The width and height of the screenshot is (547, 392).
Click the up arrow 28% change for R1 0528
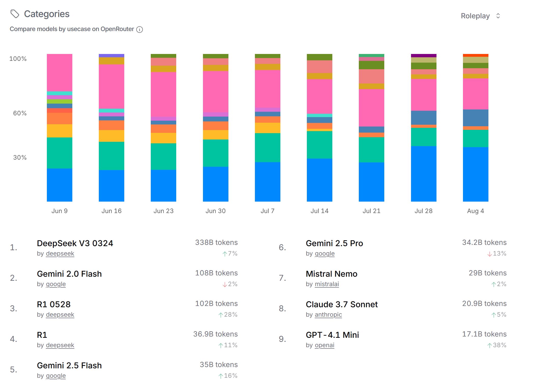pos(228,315)
